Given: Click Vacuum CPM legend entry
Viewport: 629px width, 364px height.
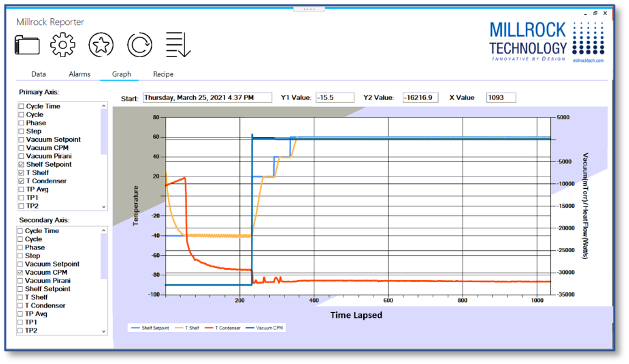Looking at the screenshot, I should pyautogui.click(x=265, y=328).
